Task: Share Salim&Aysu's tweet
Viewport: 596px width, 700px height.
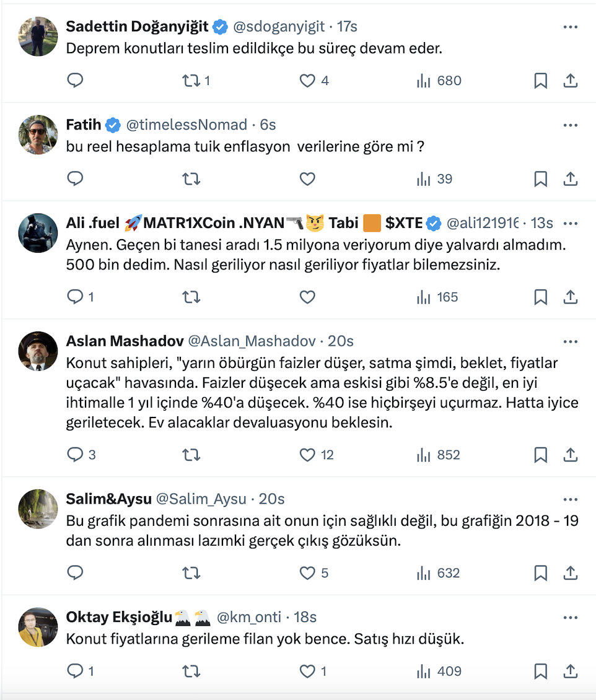Action: [x=570, y=573]
